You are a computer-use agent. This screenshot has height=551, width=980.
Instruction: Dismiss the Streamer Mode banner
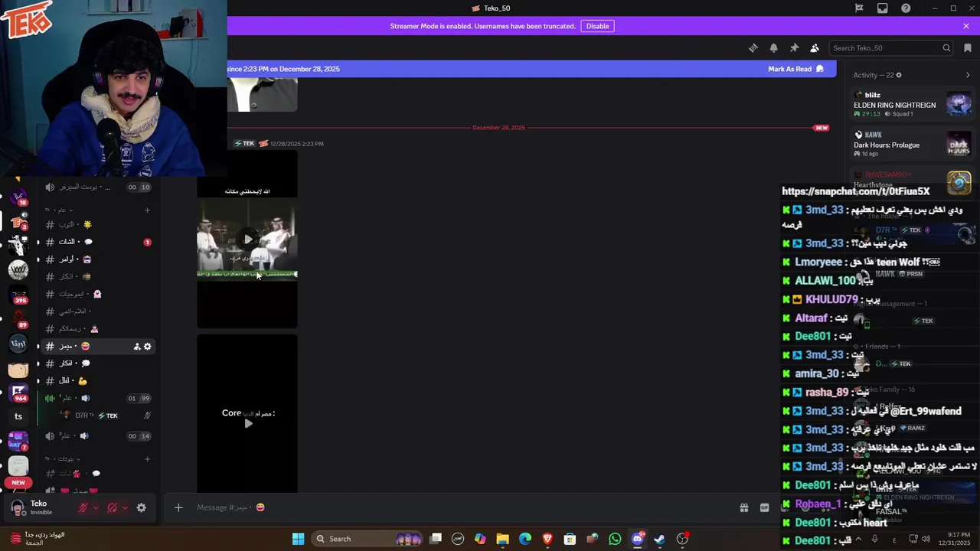(x=966, y=26)
